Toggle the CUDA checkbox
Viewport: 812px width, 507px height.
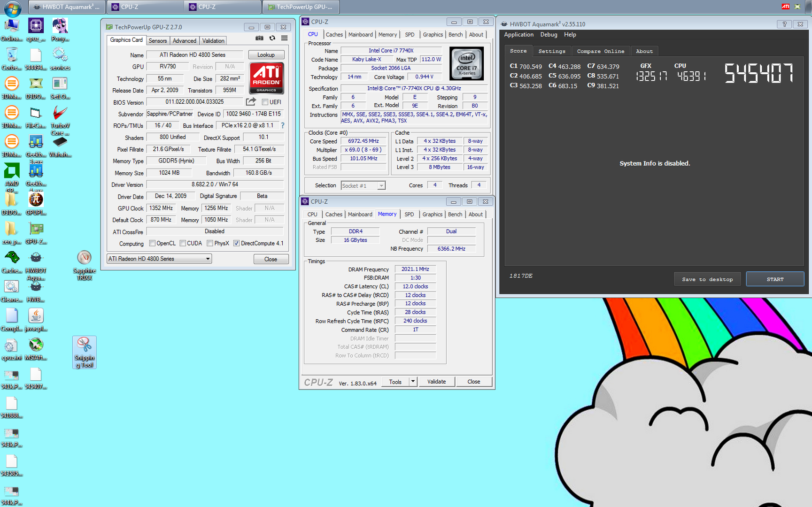[x=183, y=243]
